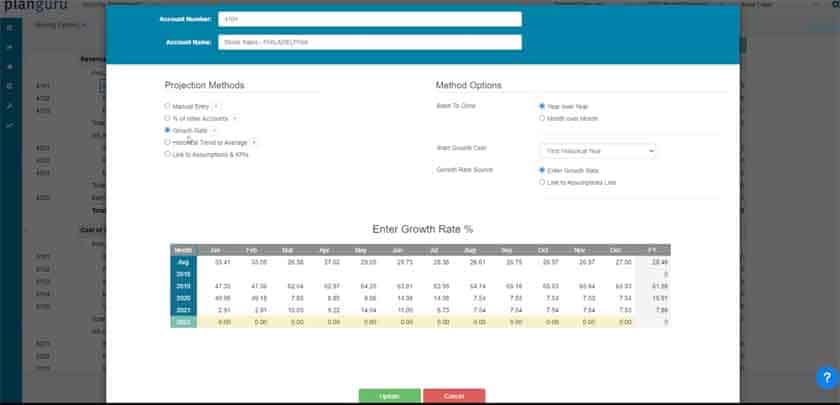Image resolution: width=840 pixels, height=405 pixels.
Task: Open the blue help question-mark bubble
Action: pyautogui.click(x=828, y=378)
